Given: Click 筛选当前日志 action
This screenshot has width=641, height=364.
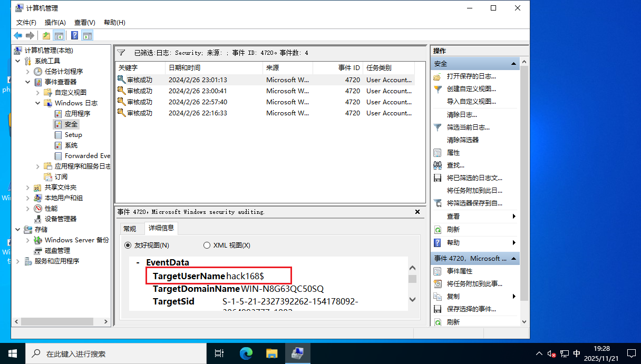Looking at the screenshot, I should click(x=468, y=127).
